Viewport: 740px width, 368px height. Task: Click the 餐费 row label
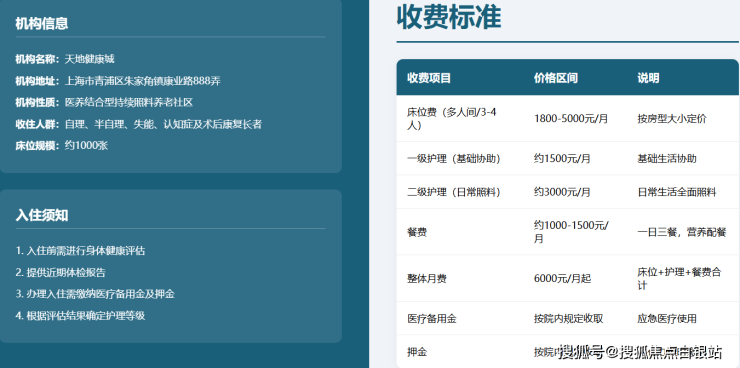[417, 232]
